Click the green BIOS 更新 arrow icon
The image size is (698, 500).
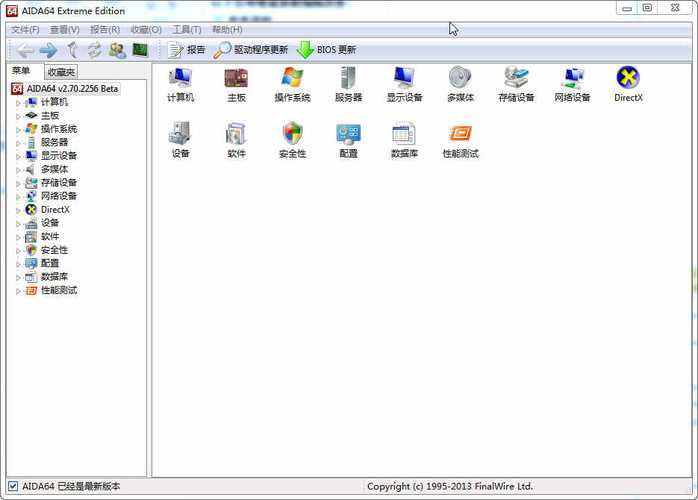305,50
